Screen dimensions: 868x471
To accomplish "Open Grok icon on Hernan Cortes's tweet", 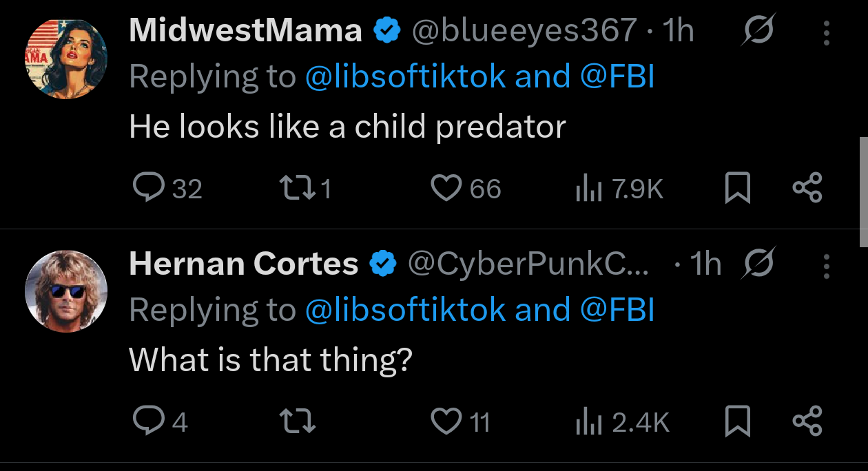I will pyautogui.click(x=758, y=263).
